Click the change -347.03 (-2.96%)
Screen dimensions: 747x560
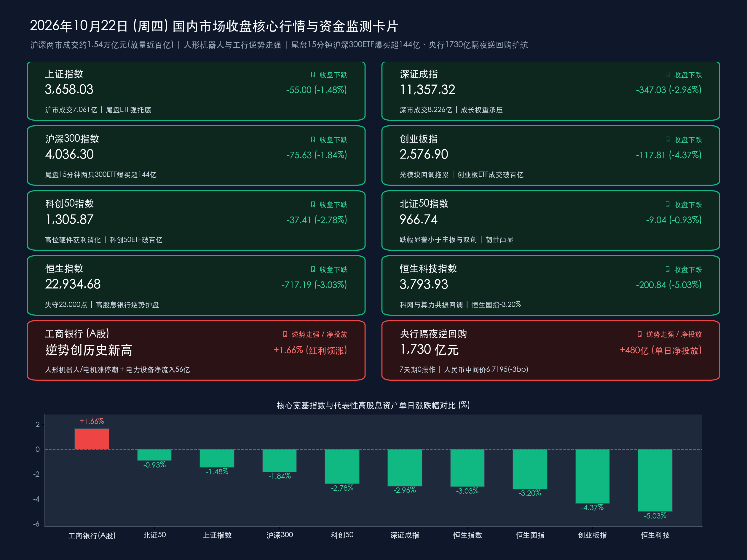(x=669, y=90)
